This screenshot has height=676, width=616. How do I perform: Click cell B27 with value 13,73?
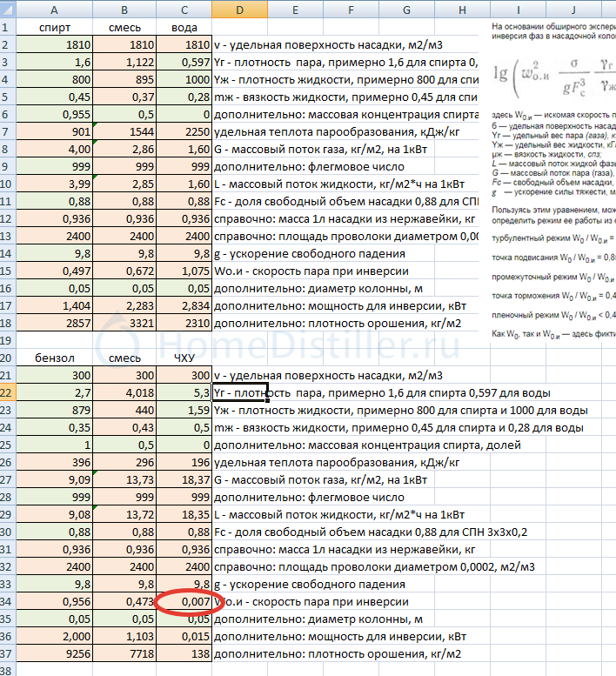[x=124, y=479]
